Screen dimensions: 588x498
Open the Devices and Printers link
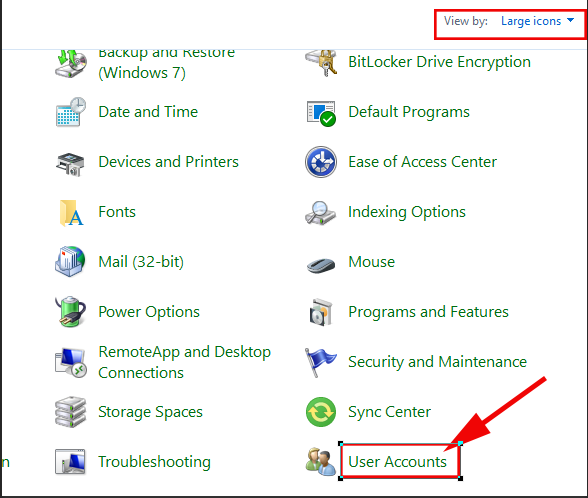click(168, 162)
